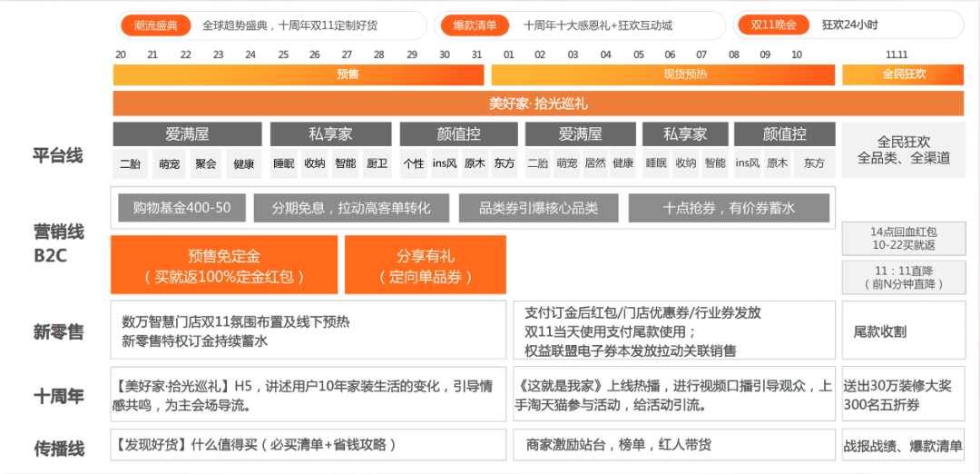The image size is (980, 474).
Task: Switch to the 现货预热 phase bar
Action: pyautogui.click(x=662, y=74)
